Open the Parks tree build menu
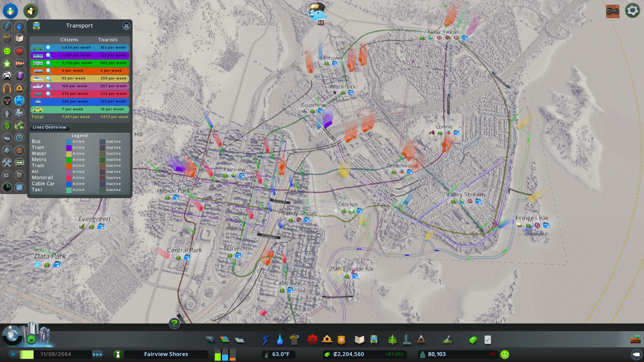 (x=392, y=340)
